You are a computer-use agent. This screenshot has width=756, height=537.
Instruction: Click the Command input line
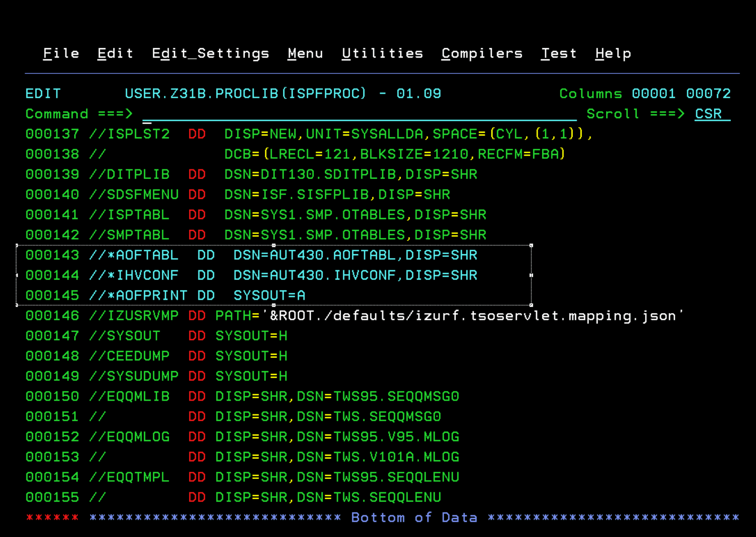(279, 114)
